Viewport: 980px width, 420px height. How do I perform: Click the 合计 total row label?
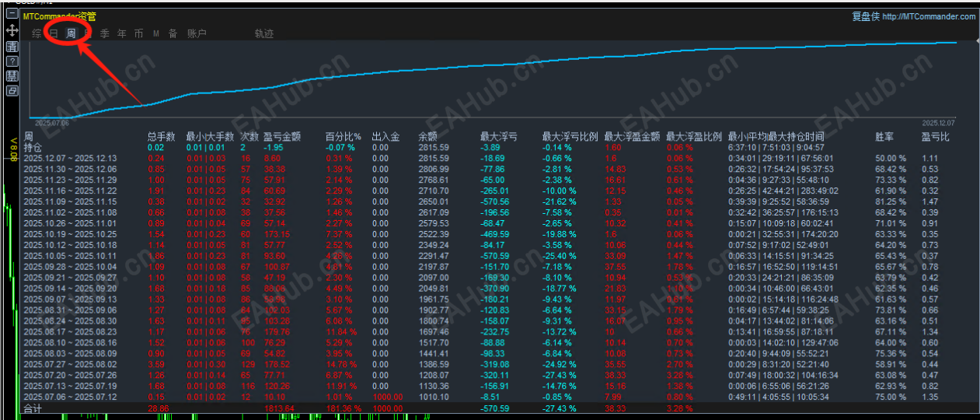point(33,408)
